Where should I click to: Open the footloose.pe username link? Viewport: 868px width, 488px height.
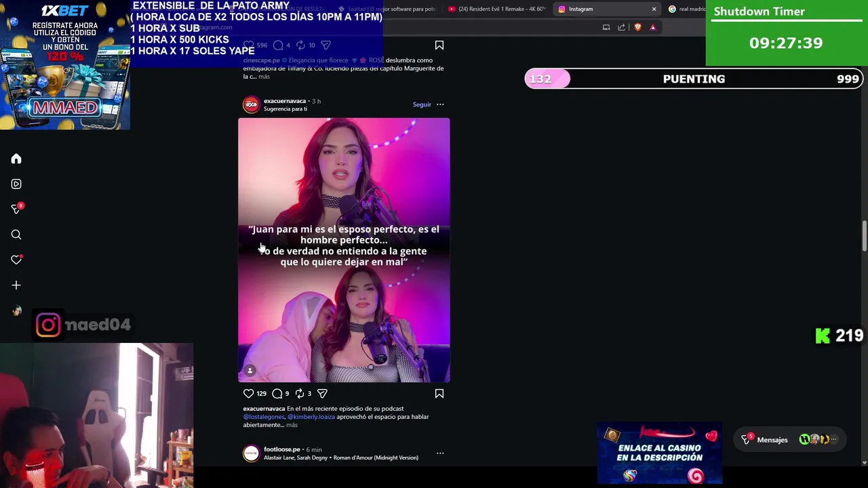pos(281,449)
